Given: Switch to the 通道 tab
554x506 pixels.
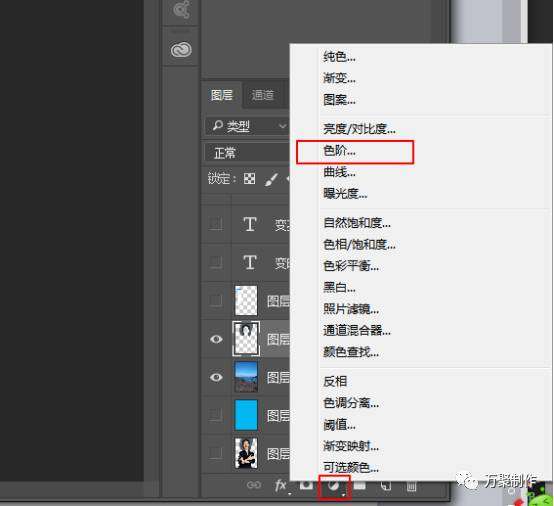Looking at the screenshot, I should (263, 95).
